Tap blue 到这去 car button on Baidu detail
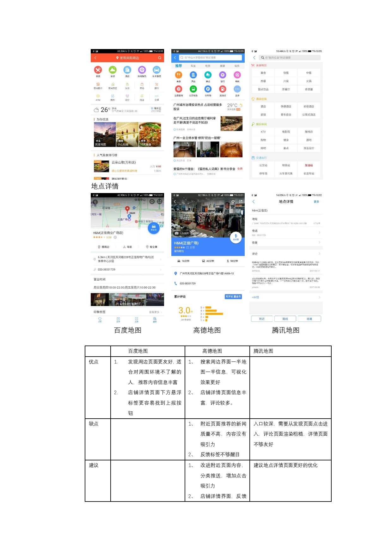This screenshot has height=555, width=392. [x=154, y=228]
